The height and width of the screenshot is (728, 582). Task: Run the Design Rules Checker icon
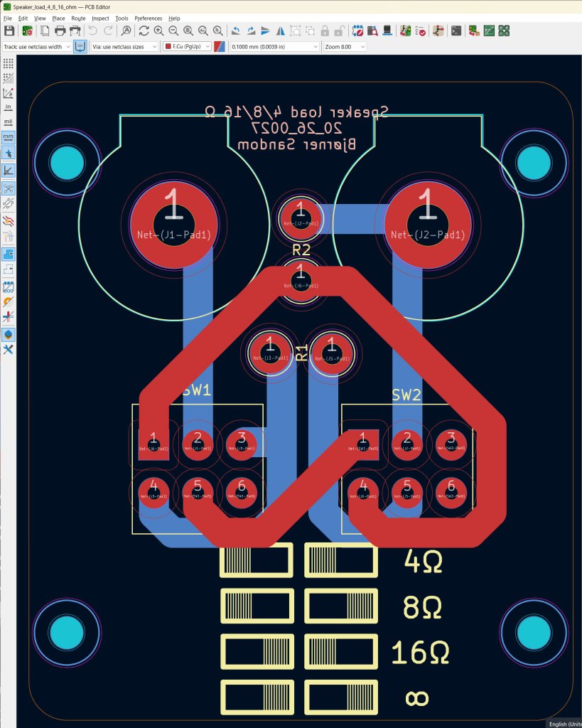coord(421,31)
